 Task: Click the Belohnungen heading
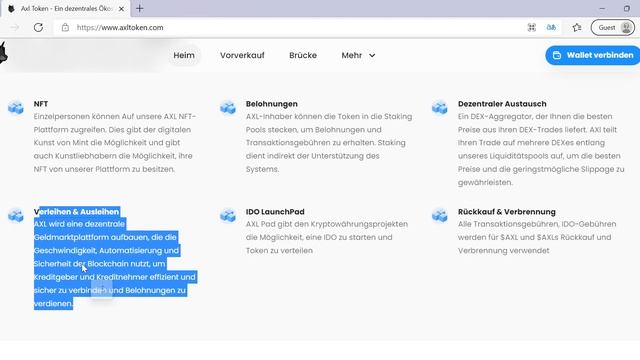point(271,104)
